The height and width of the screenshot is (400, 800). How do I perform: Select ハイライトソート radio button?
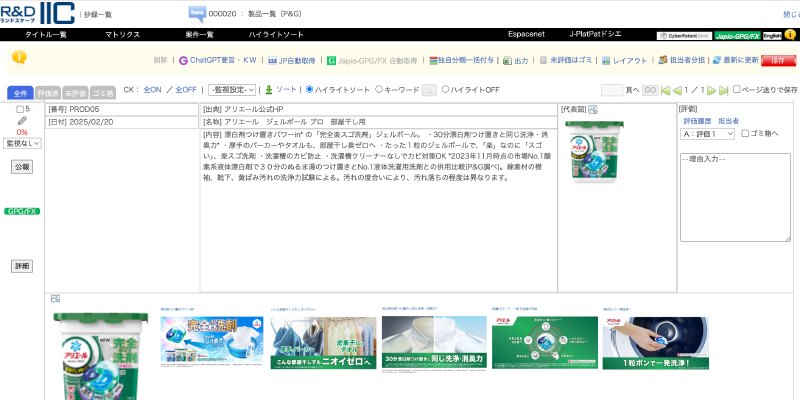tap(309, 89)
